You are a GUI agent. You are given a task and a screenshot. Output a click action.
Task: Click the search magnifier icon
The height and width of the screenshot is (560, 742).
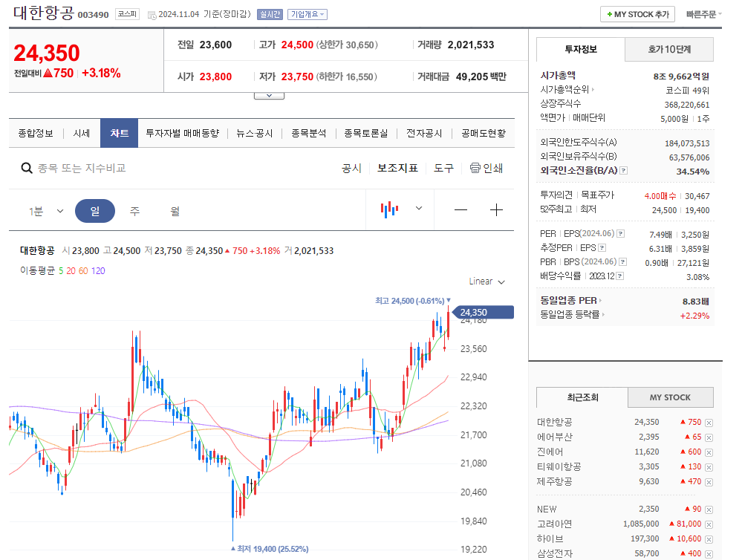[x=27, y=168]
